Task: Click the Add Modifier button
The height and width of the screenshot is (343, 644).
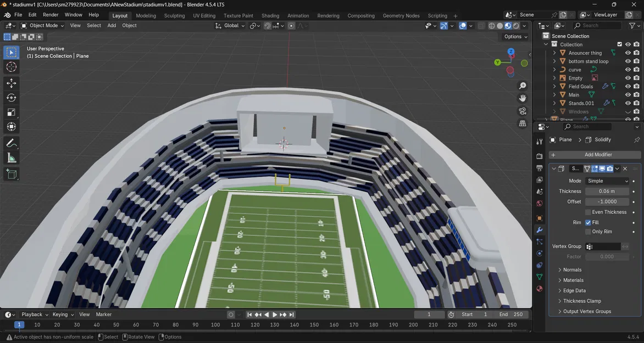Action: [595, 155]
